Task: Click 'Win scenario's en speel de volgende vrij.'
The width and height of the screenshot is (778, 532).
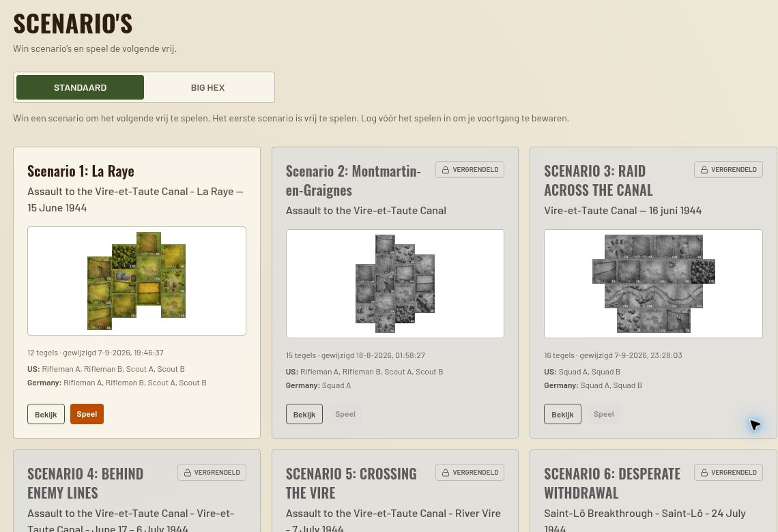Action: coord(95,48)
